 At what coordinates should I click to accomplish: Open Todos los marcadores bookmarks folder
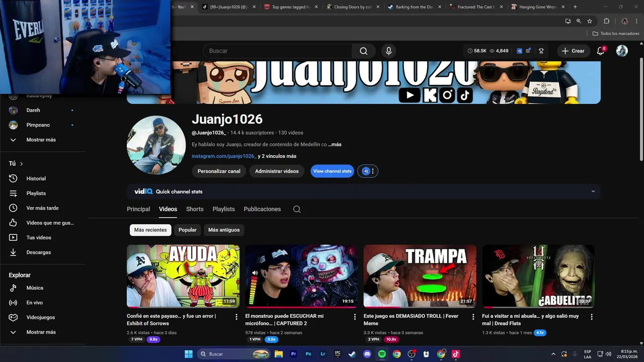click(616, 33)
